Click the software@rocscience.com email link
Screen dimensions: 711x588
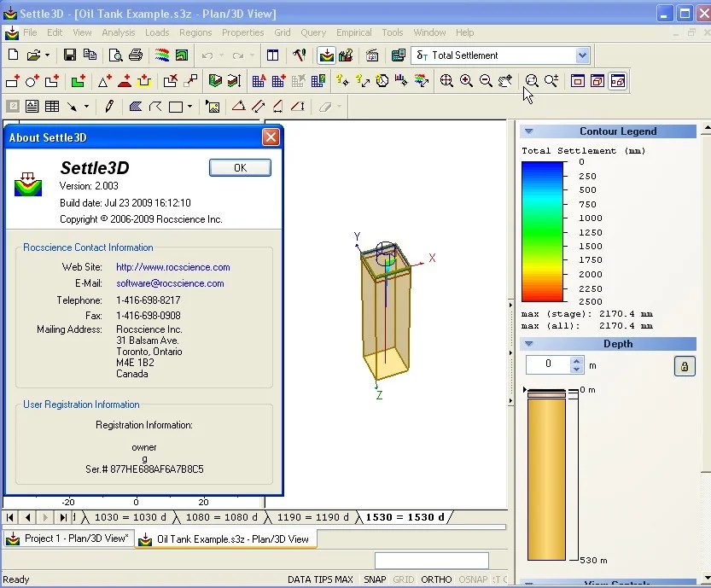(x=170, y=283)
